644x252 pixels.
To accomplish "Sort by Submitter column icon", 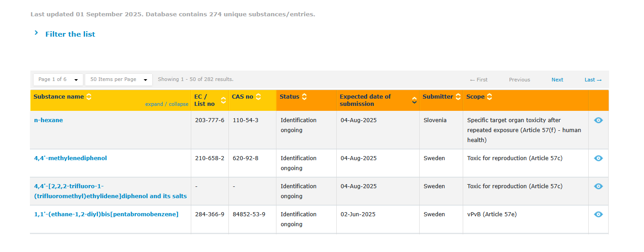I will click(x=458, y=96).
